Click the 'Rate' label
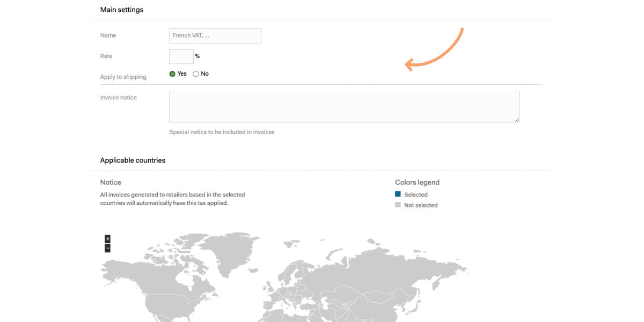Image resolution: width=644 pixels, height=322 pixels. click(x=106, y=56)
